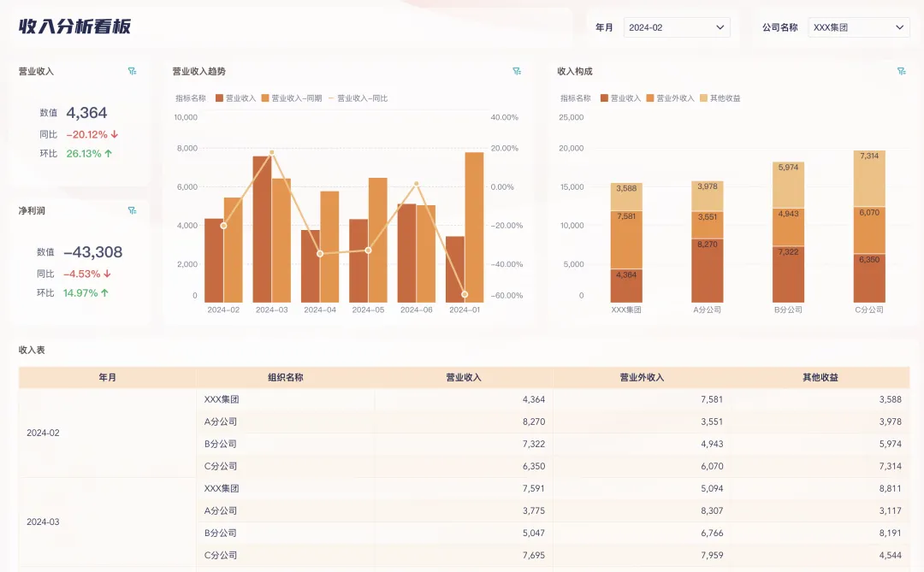
Task: Open the 年月 dropdown showing 2024-02
Action: pyautogui.click(x=677, y=27)
